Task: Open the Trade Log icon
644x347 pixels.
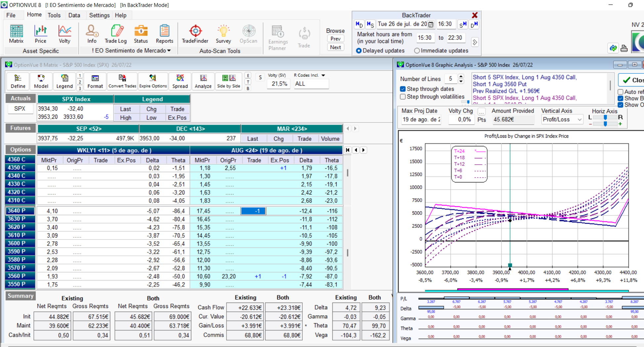Action: tap(115, 34)
